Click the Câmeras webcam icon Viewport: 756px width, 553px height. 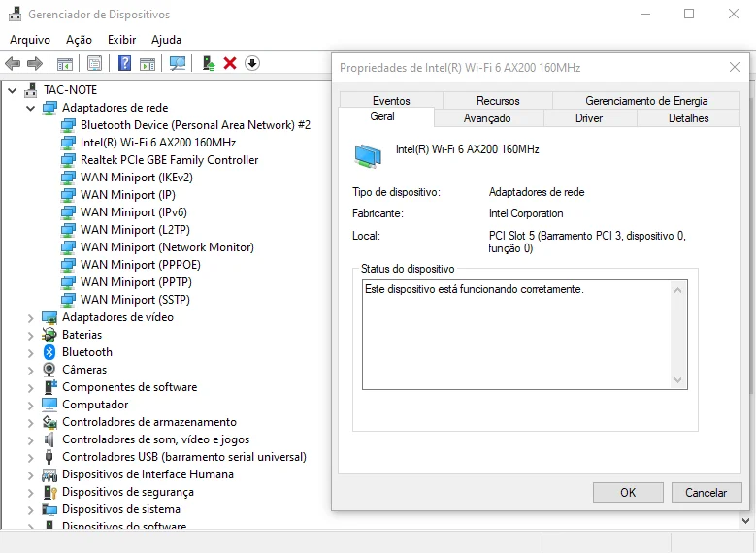tap(49, 370)
